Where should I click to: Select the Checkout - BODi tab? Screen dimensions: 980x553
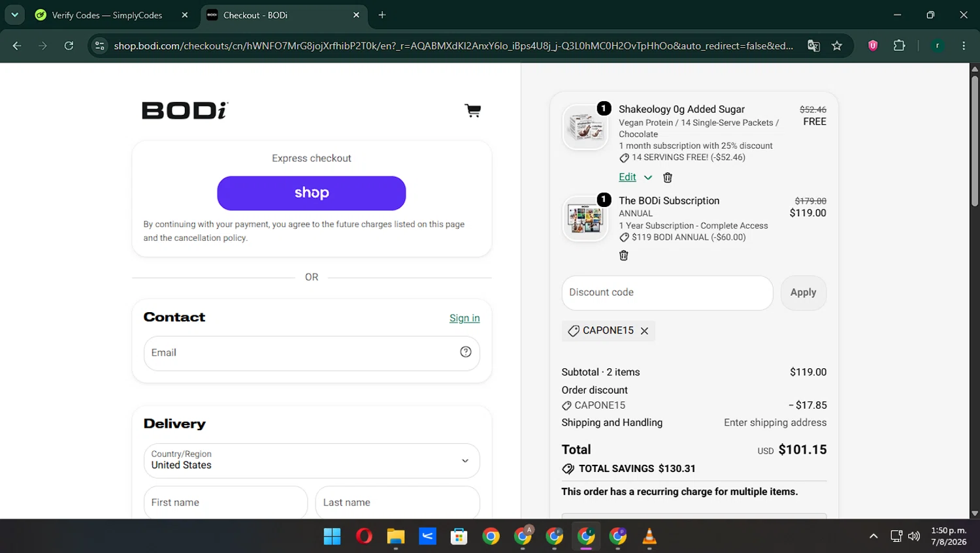284,15
